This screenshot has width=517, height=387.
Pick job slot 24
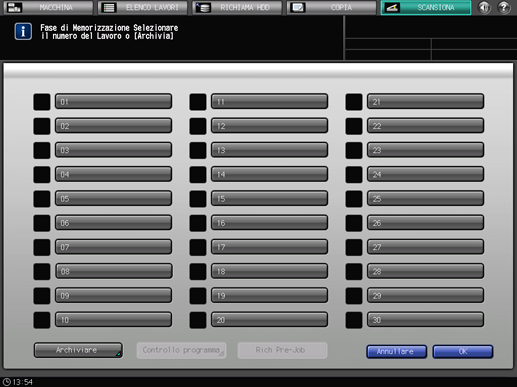click(426, 174)
